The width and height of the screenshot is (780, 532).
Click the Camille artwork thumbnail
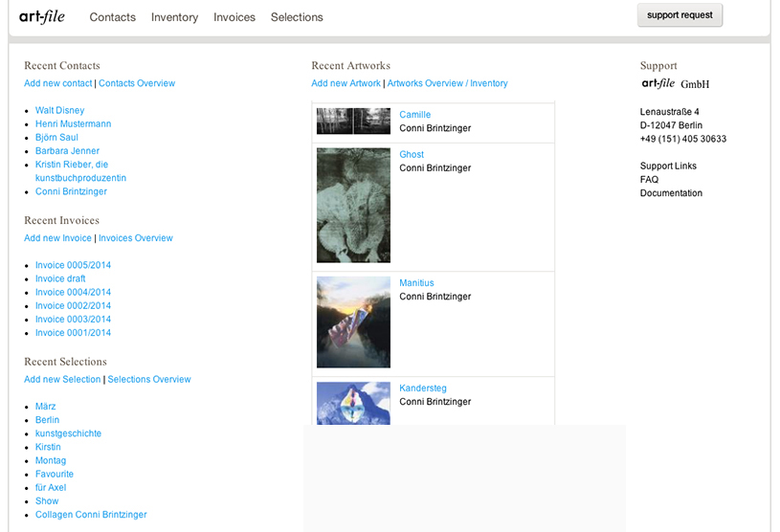353,122
